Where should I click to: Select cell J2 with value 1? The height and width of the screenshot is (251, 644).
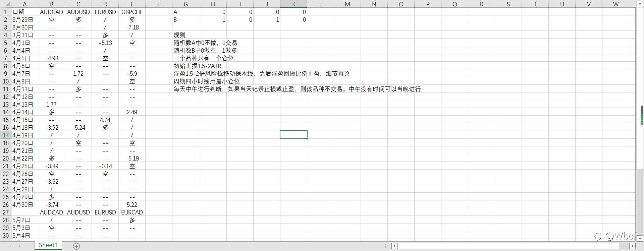(x=267, y=19)
